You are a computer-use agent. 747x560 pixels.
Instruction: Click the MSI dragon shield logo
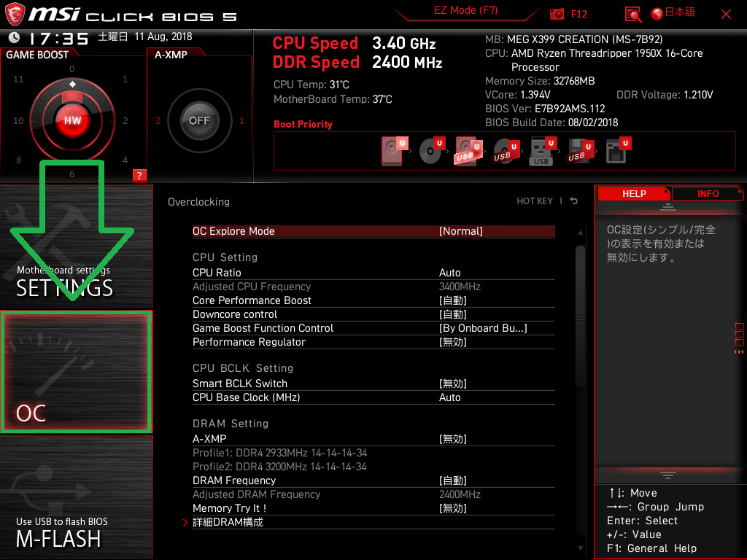(15, 14)
